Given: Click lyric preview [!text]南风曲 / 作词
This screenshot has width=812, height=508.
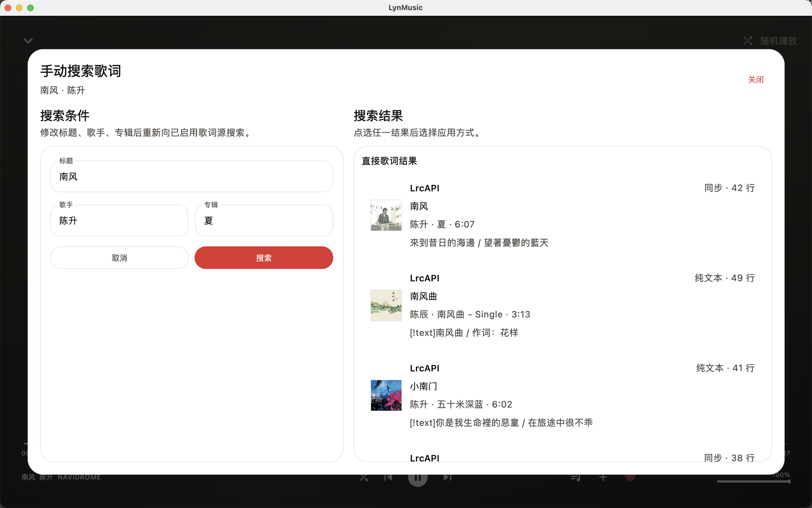Looking at the screenshot, I should tap(464, 333).
